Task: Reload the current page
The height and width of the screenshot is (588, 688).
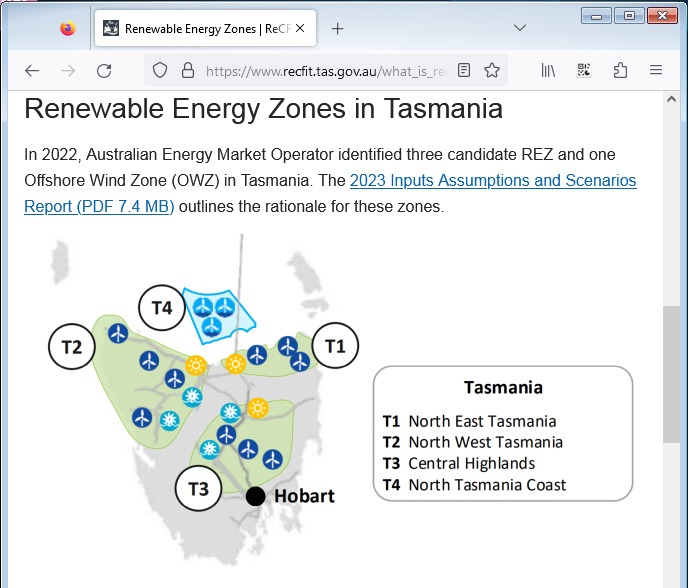Action: 104,70
